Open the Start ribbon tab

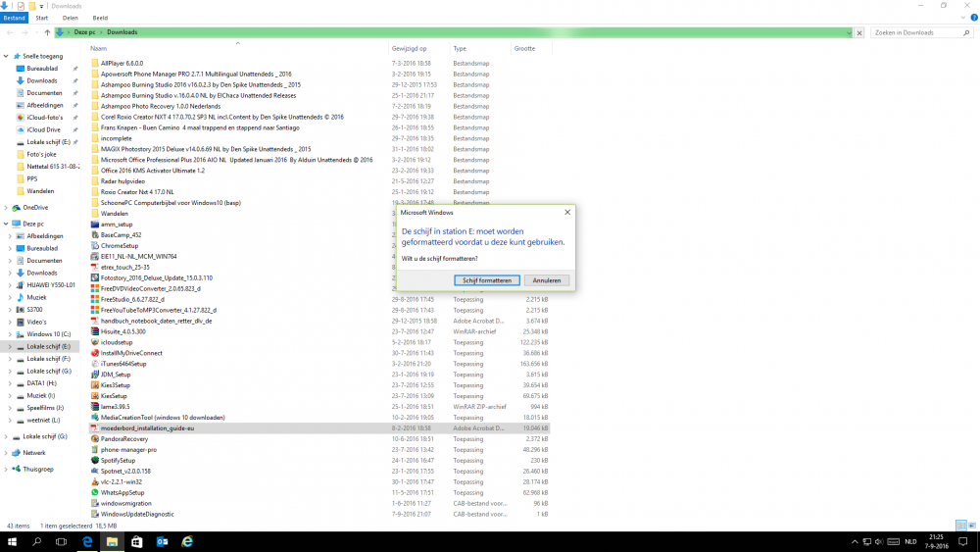[42, 18]
